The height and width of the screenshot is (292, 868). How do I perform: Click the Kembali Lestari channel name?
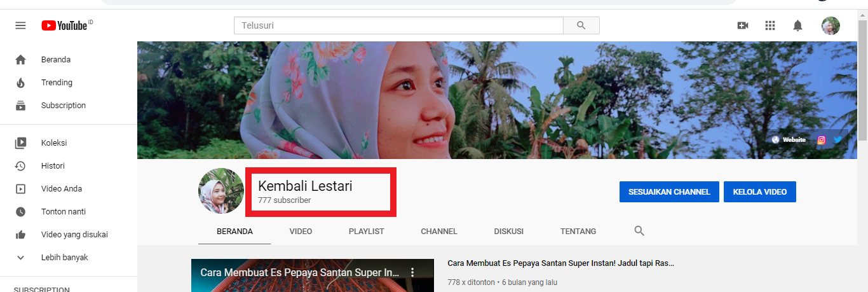305,186
